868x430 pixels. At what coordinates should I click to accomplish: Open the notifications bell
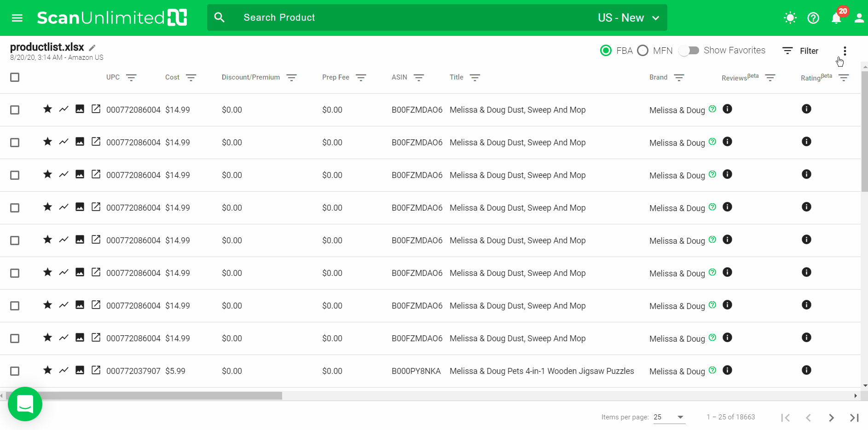tap(836, 18)
